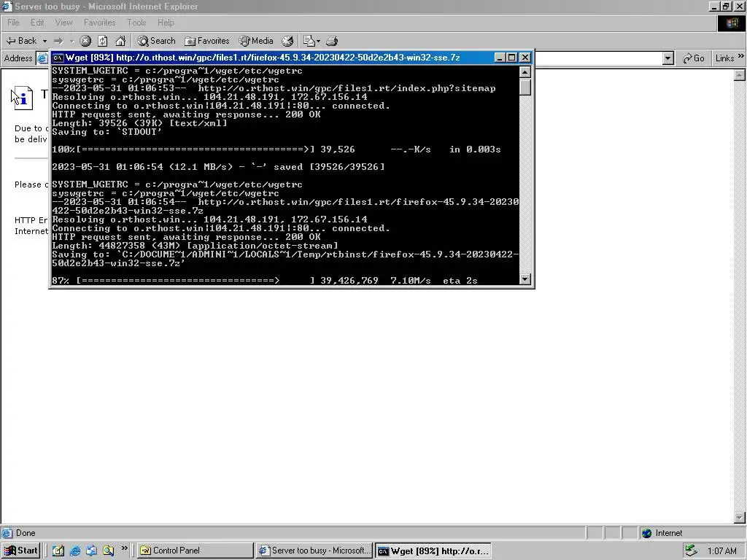Expand the Address bar dropdown arrow
This screenshot has height=560, width=747.
pos(668,58)
